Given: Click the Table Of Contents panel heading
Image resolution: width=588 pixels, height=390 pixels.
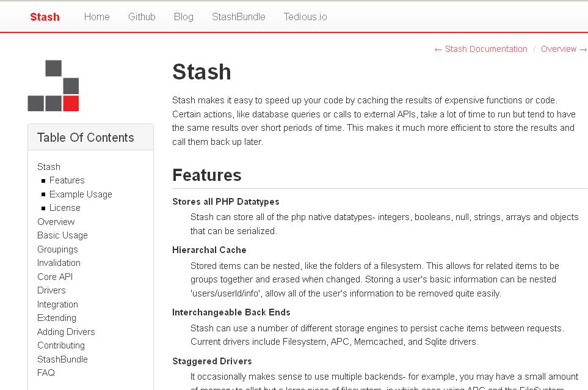Looking at the screenshot, I should [85, 138].
